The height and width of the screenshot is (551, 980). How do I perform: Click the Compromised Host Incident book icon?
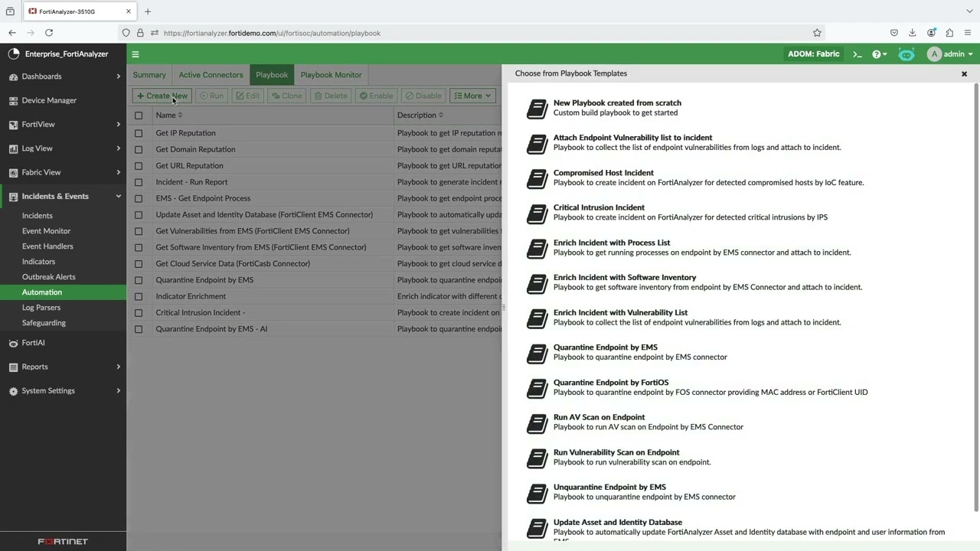pos(537,178)
